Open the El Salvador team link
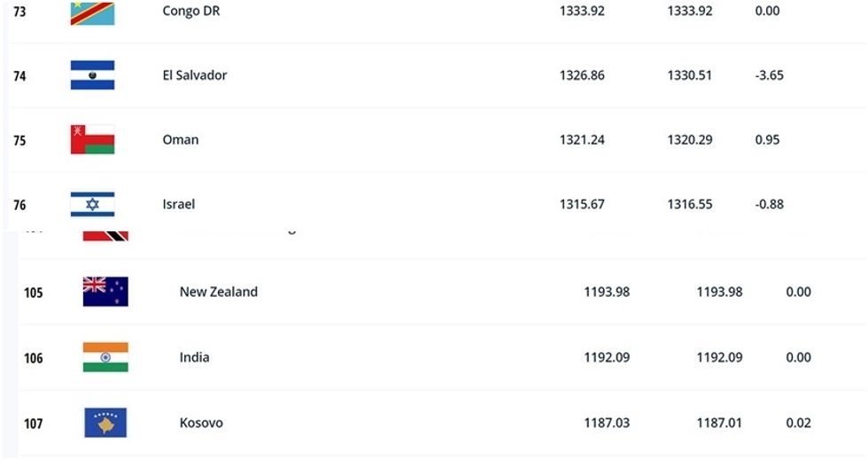This screenshot has width=868, height=460. tap(195, 75)
